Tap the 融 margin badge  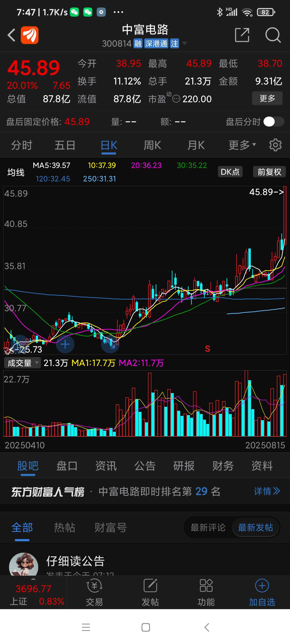tap(138, 43)
